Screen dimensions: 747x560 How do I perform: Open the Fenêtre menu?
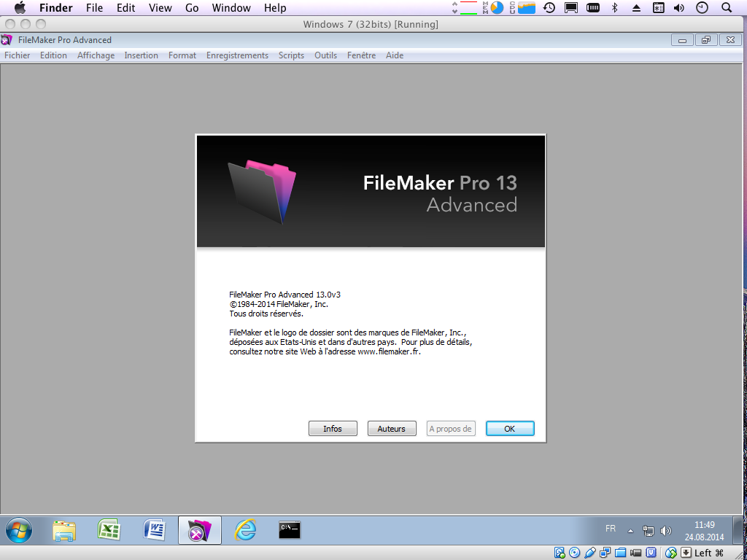(361, 55)
